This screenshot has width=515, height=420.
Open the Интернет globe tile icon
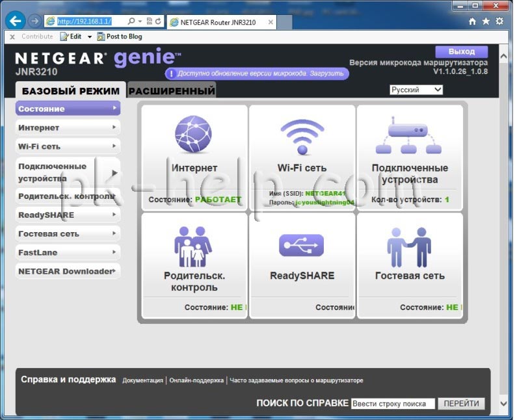point(194,134)
